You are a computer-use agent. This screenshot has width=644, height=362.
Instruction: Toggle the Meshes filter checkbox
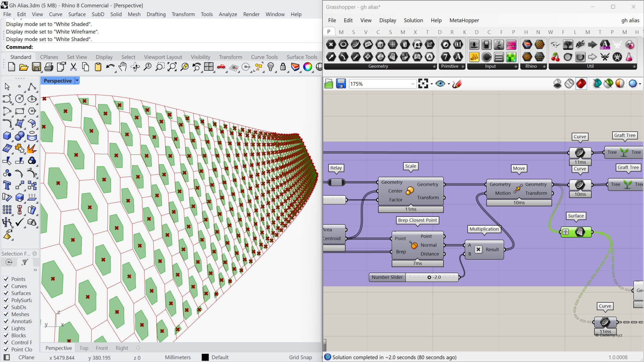click(6, 314)
